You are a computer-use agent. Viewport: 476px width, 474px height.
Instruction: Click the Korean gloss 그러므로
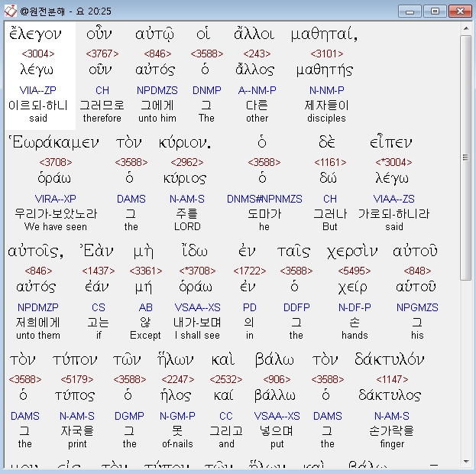[102, 106]
